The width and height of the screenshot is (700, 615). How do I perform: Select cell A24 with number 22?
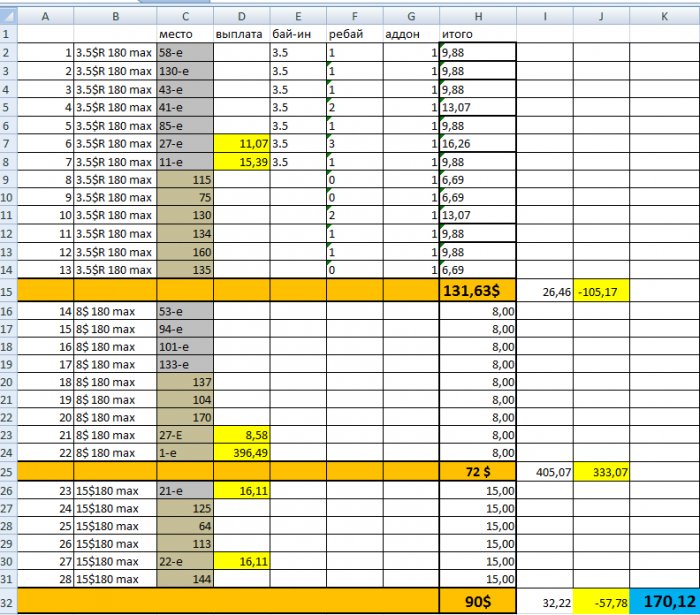46,453
